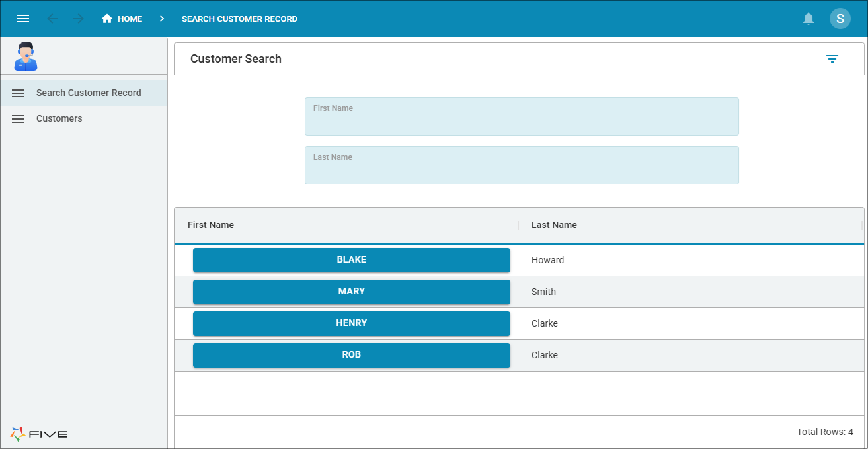
Task: Click icon beside Search Customer Record
Action: point(18,93)
